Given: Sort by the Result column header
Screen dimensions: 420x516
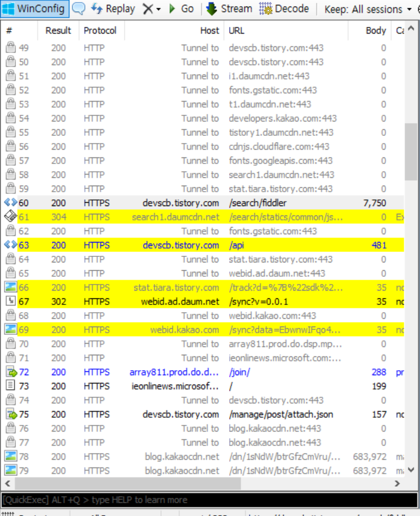Looking at the screenshot, I should click(x=58, y=30).
